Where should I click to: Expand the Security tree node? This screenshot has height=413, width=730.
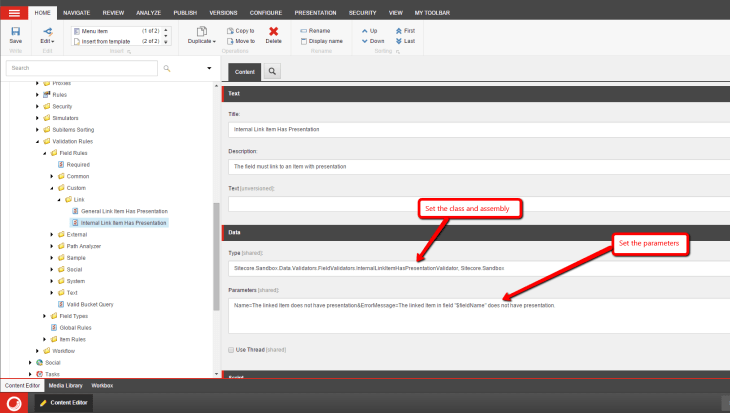pyautogui.click(x=37, y=106)
